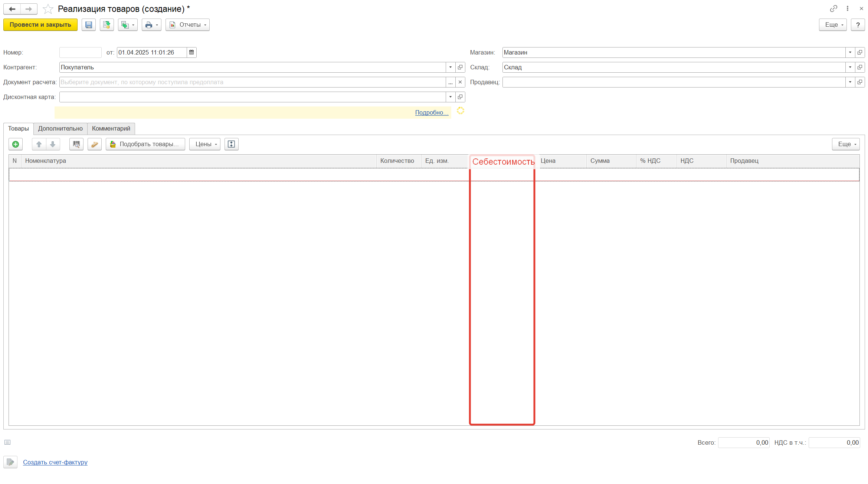Move row up with arrow icon
This screenshot has height=484, width=868.
(x=39, y=144)
